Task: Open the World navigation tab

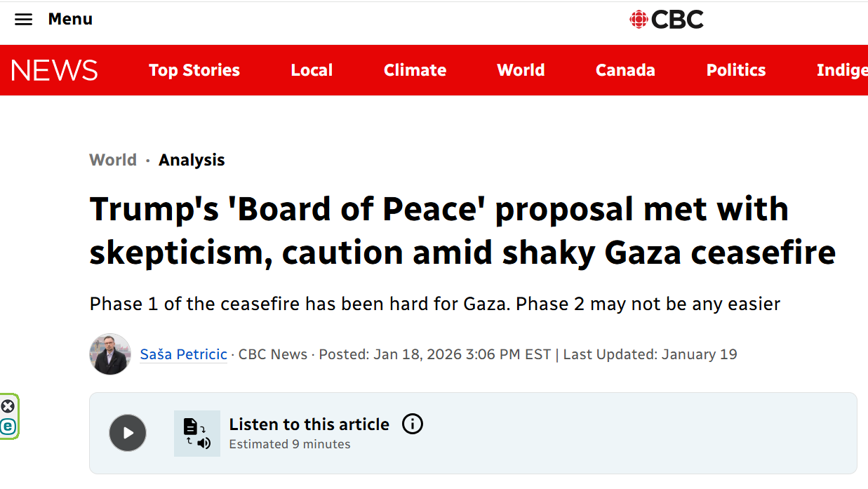Action: click(x=521, y=70)
